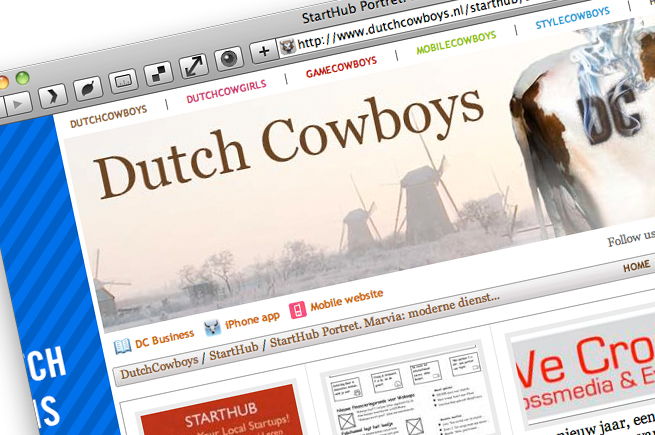Click the chevron toolbar button
The image size is (655, 435).
[x=53, y=96]
